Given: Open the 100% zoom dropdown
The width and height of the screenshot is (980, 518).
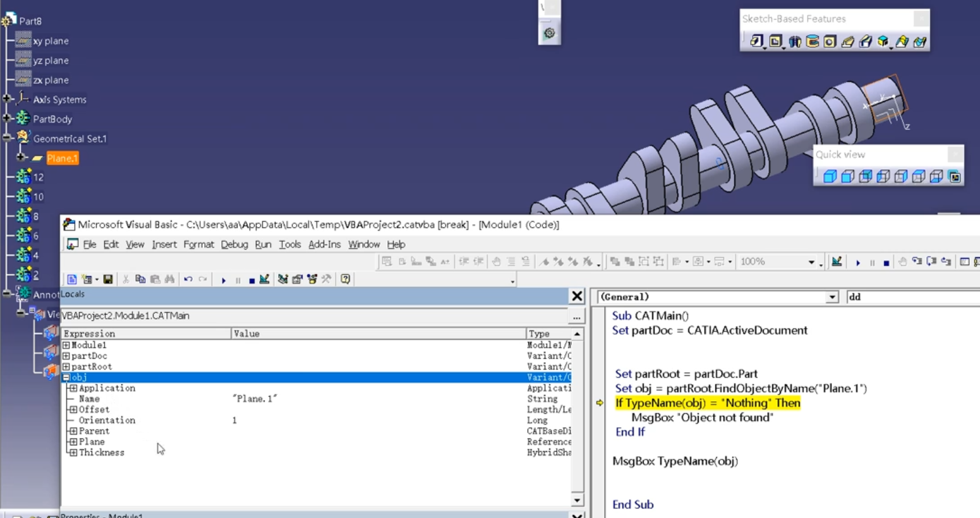Looking at the screenshot, I should (x=811, y=262).
